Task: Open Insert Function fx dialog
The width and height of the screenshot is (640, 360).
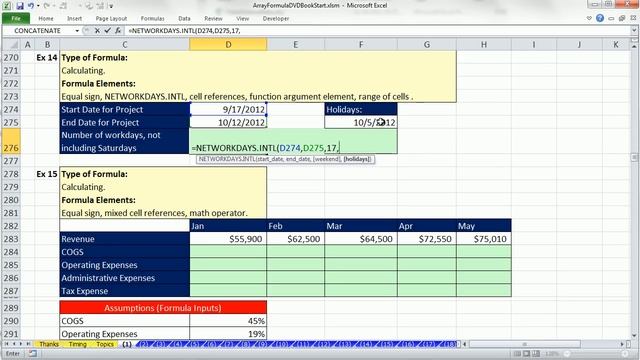Action: (118, 31)
